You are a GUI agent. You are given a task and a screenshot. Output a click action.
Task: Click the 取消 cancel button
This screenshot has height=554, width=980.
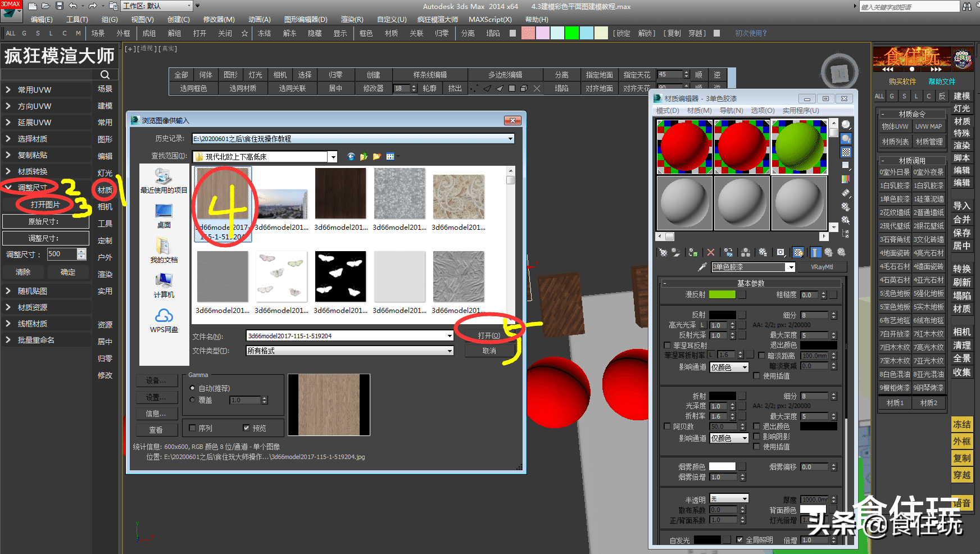489,351
